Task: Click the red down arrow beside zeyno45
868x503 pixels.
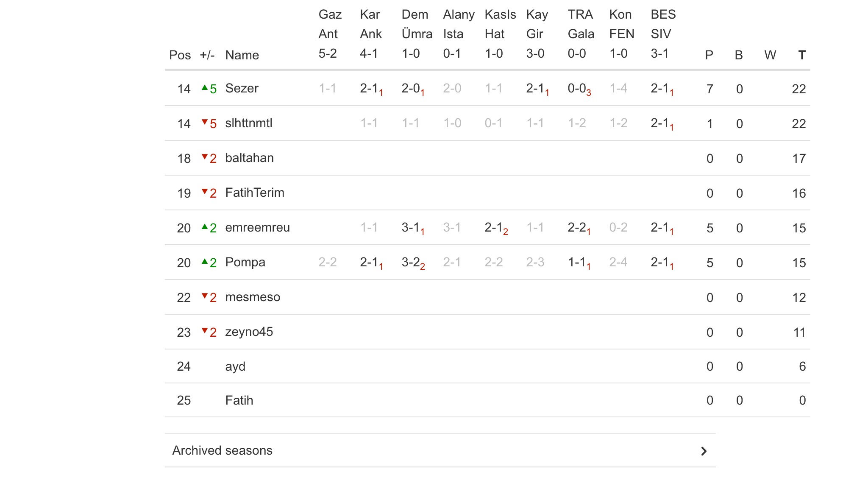Action: 205,331
